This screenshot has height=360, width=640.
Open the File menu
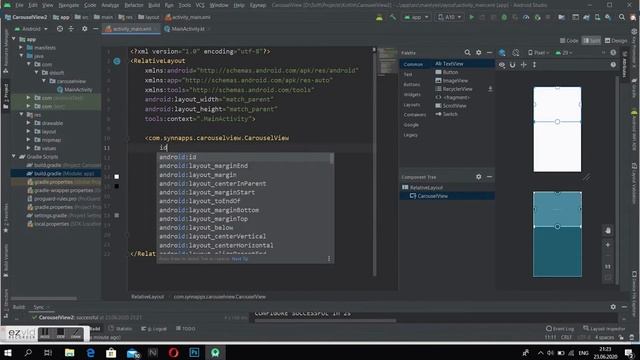[x=19, y=5]
